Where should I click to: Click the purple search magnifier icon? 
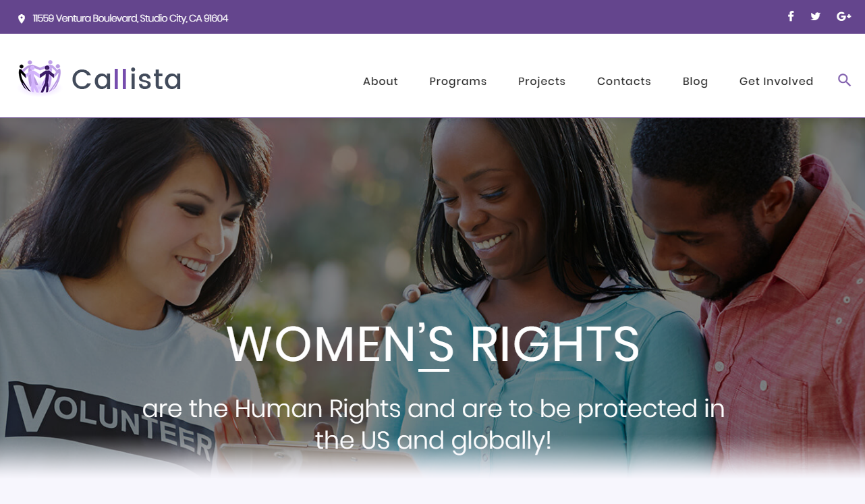coord(844,80)
